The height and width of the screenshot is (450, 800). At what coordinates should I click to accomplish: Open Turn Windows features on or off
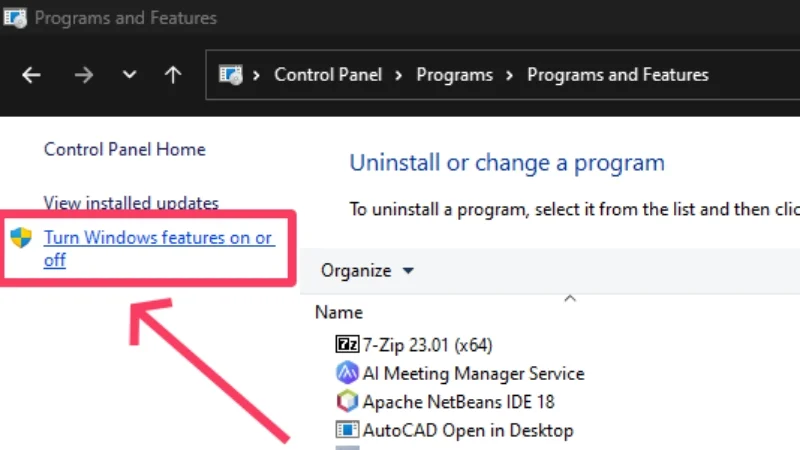coord(158,238)
